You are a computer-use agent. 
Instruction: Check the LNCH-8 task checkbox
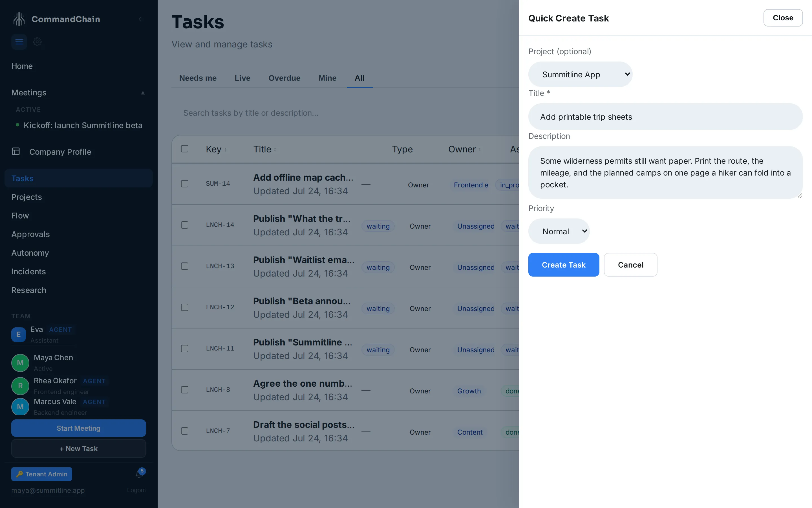tap(185, 390)
